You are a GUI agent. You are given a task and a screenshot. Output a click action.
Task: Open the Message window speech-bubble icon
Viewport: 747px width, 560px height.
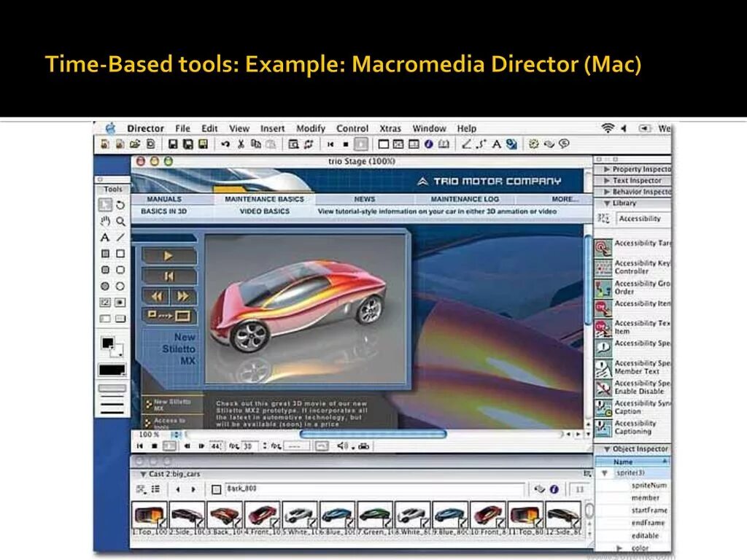564,144
